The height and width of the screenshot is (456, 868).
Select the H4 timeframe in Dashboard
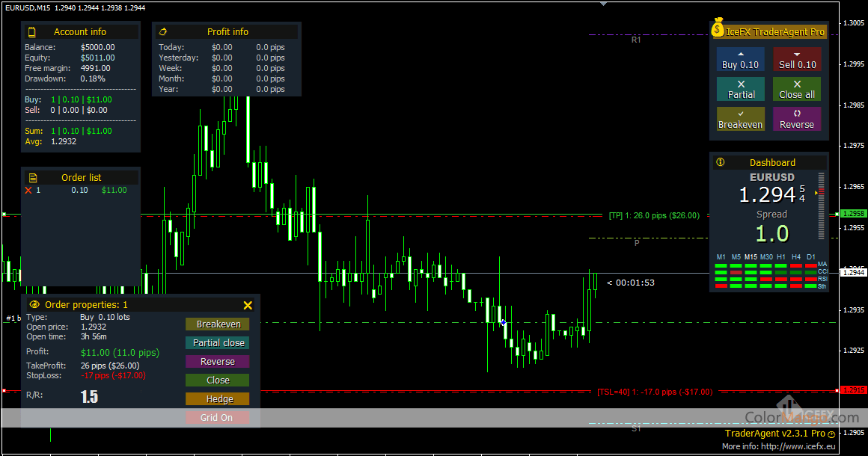click(x=796, y=257)
